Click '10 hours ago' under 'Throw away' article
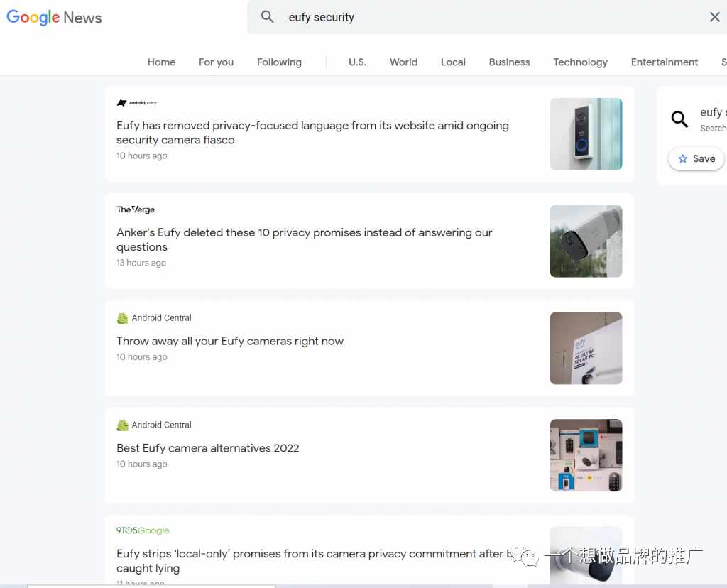This screenshot has height=588, width=727. 142,356
